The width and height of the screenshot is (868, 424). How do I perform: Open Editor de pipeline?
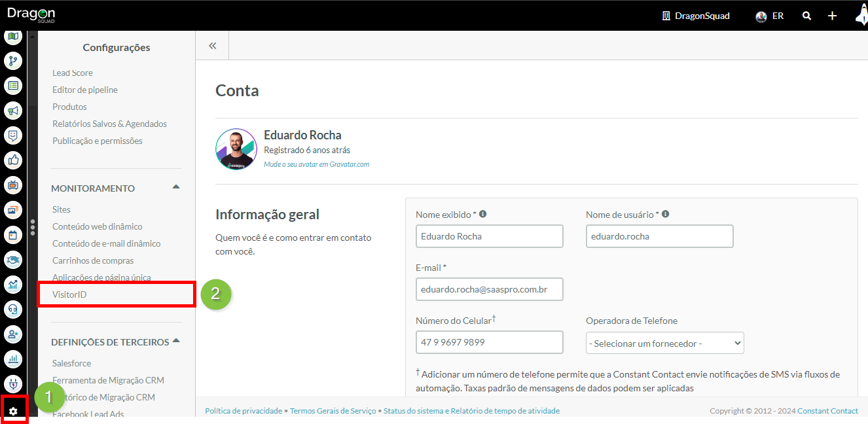click(85, 90)
